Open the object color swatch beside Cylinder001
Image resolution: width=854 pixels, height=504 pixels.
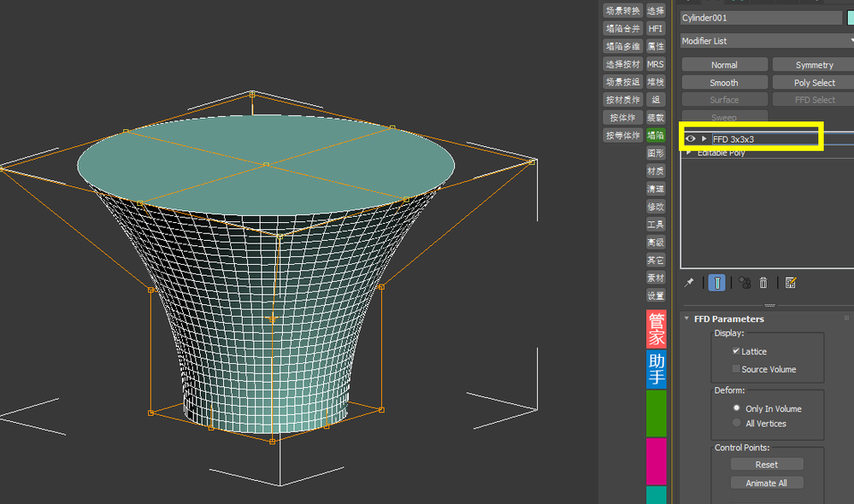[x=850, y=18]
